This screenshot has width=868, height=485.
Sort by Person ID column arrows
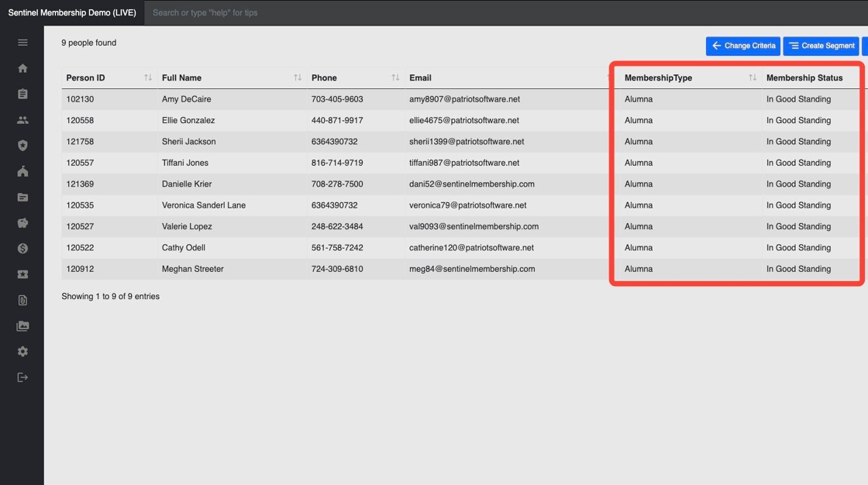[x=148, y=77]
